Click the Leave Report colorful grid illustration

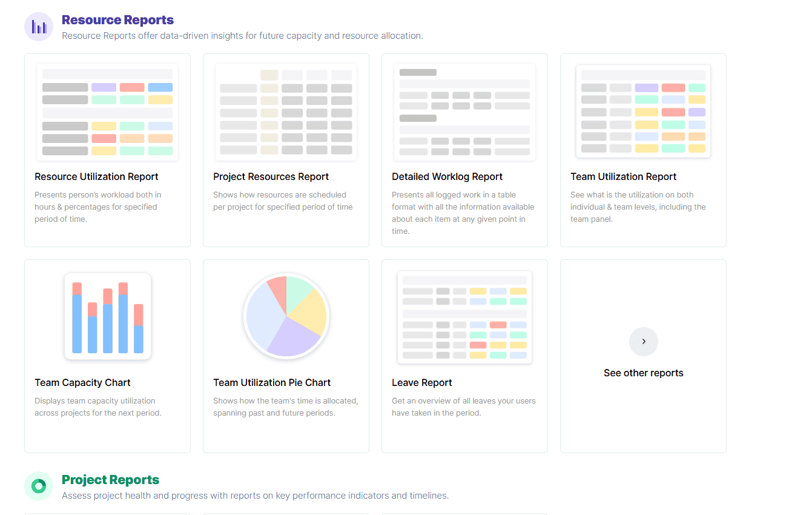[x=464, y=316]
